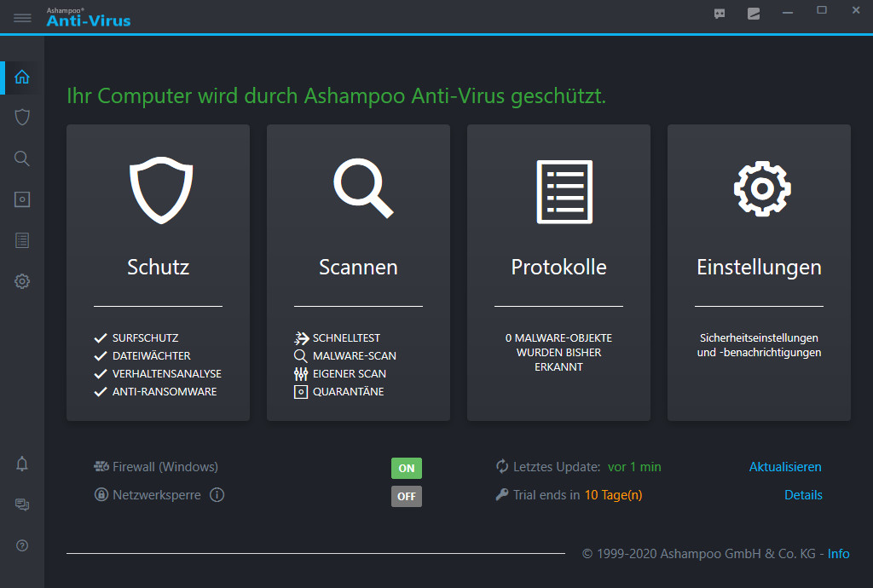
Task: Click the large Protokolle list icon
Action: pyautogui.click(x=564, y=192)
